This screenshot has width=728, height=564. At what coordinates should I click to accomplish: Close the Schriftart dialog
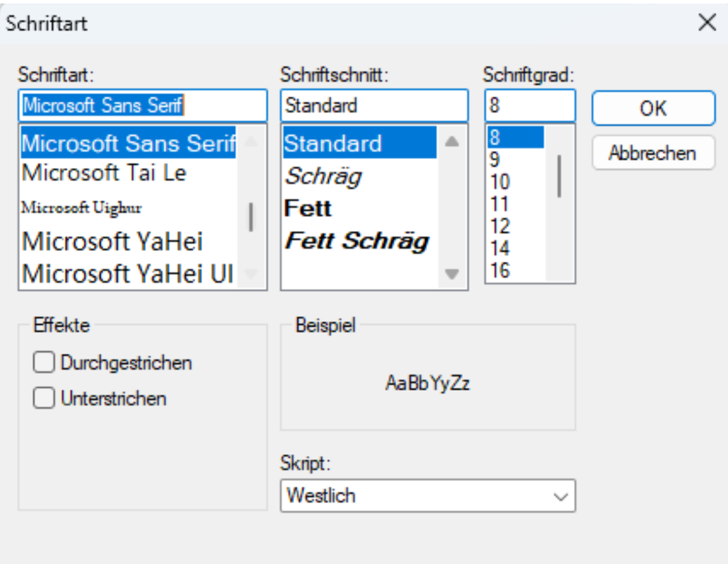pyautogui.click(x=707, y=23)
